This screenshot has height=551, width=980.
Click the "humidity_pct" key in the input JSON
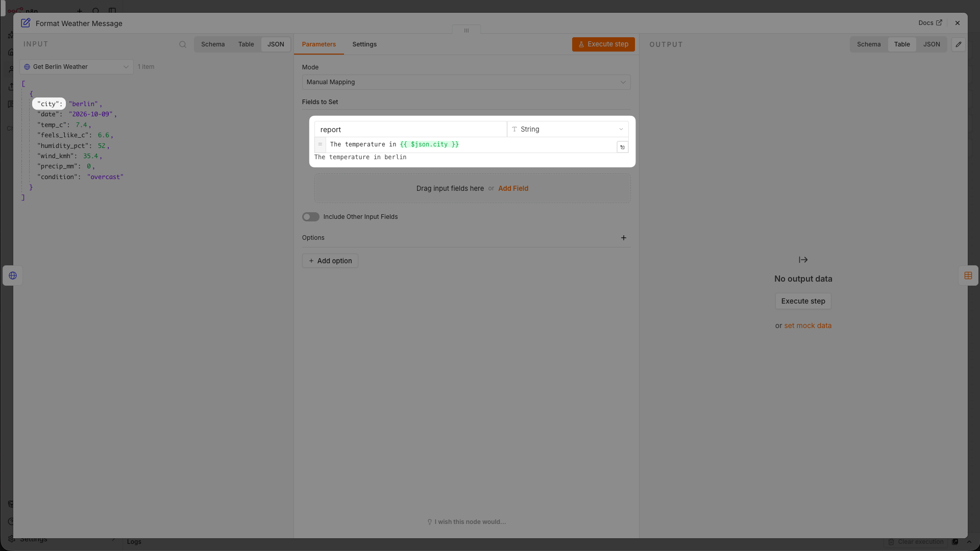(x=64, y=146)
